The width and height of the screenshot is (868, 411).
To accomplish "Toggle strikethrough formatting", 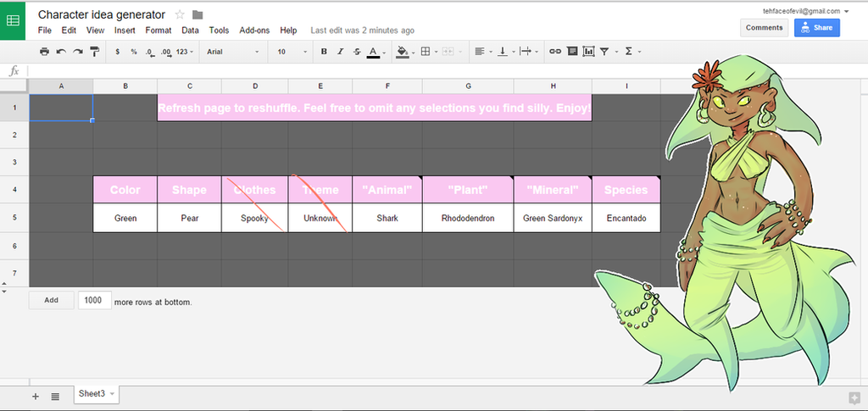I will tap(357, 52).
